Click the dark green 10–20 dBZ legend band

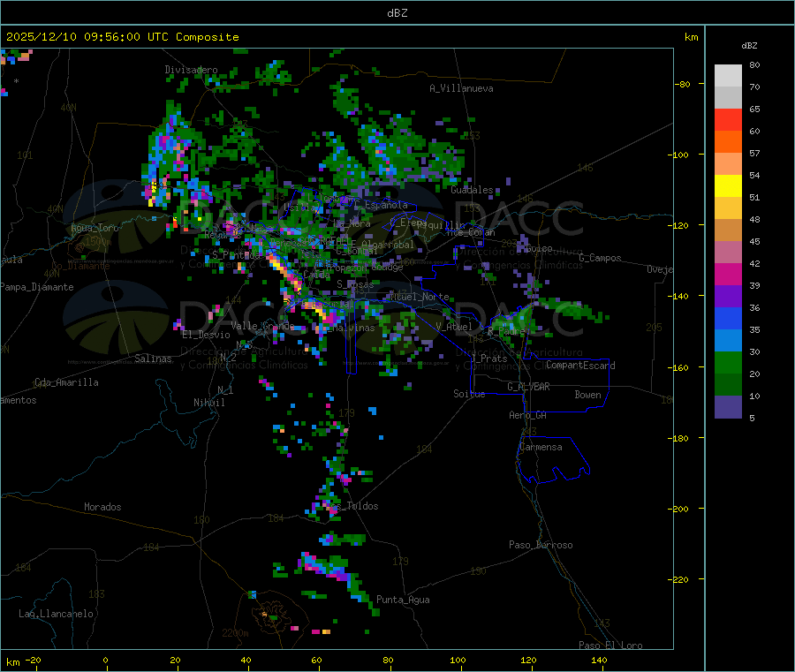pos(728,385)
